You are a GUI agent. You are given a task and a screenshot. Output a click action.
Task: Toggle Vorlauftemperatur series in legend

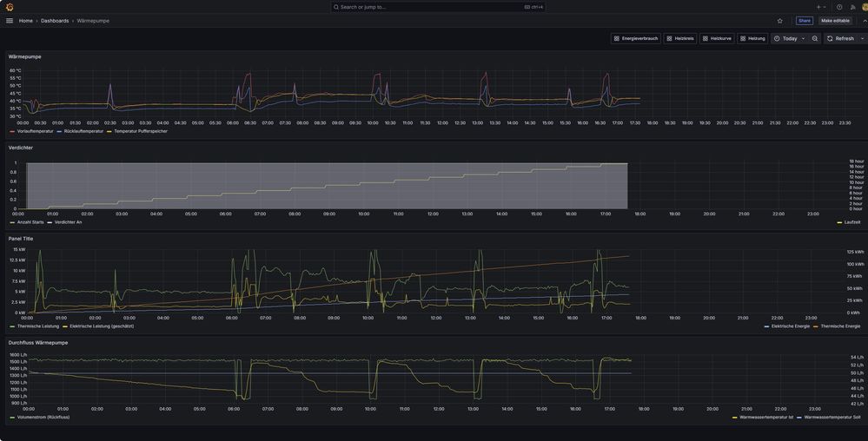coord(35,131)
